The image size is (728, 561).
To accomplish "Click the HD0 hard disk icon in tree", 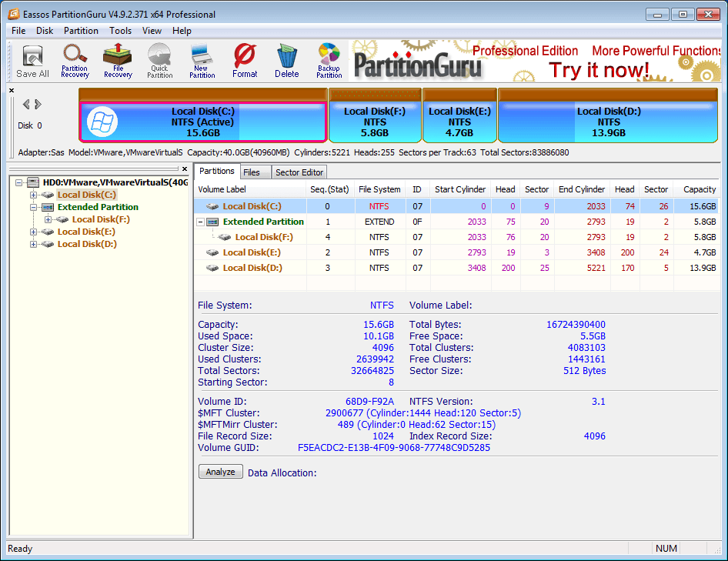I will 33,182.
